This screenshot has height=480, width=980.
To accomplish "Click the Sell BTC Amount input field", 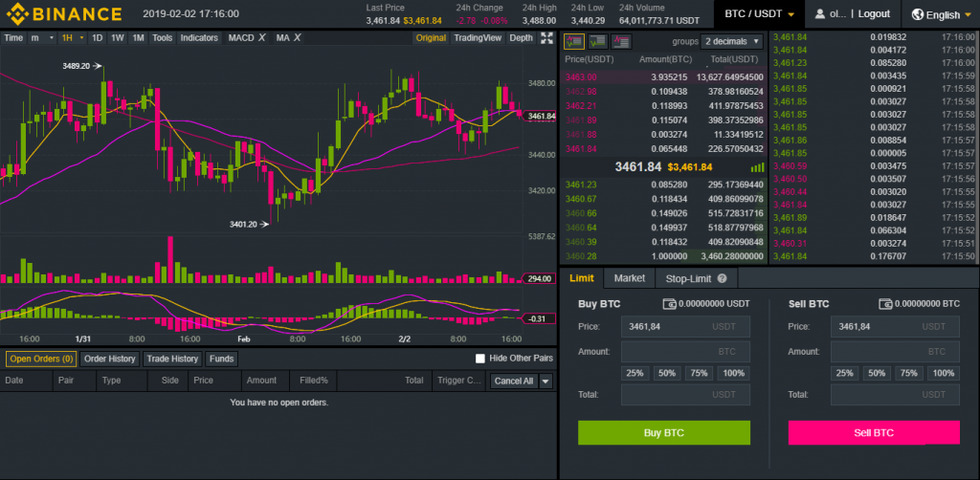I will point(895,352).
